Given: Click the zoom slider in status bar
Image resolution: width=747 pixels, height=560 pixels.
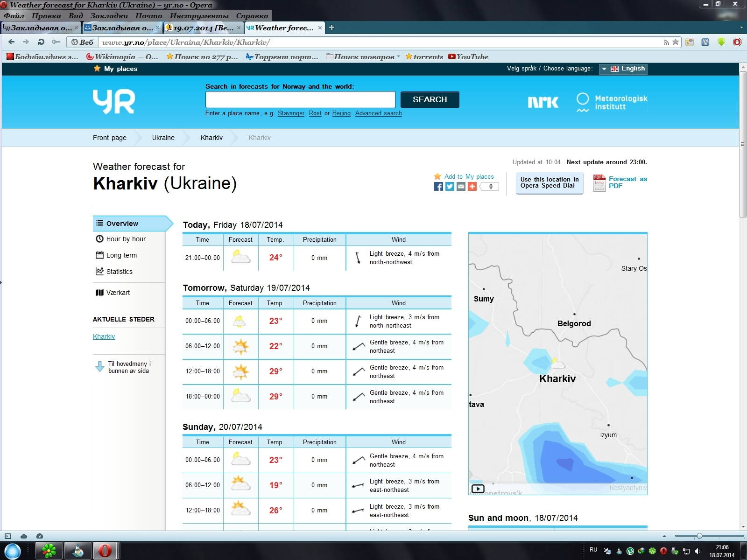Looking at the screenshot, I should 699,536.
